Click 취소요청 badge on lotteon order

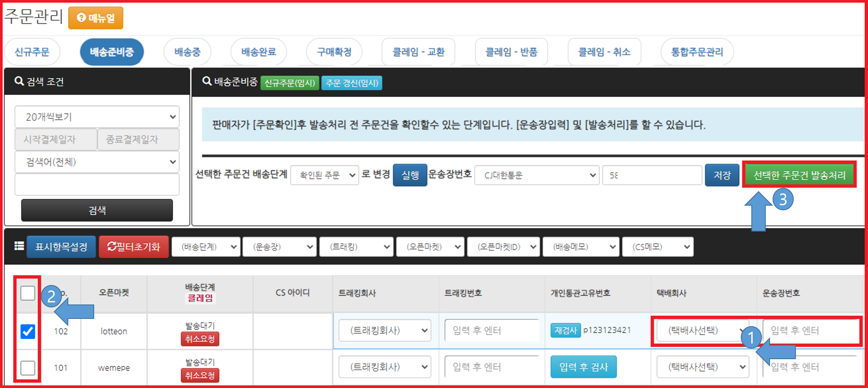200,339
